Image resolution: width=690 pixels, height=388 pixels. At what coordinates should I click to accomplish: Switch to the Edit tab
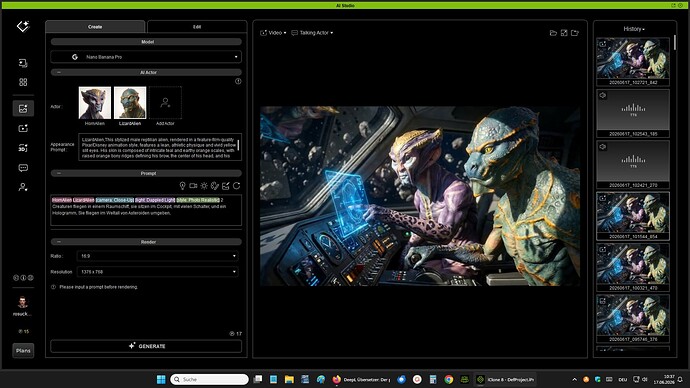197,27
